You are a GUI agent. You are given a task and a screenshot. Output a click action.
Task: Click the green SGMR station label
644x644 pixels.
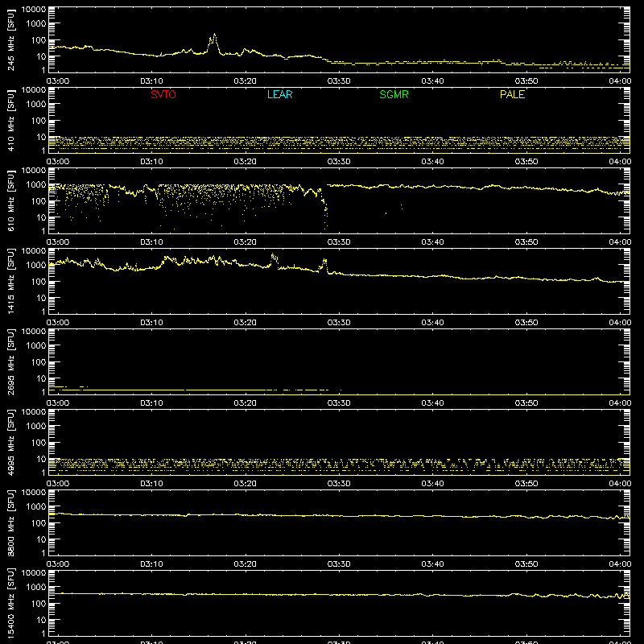click(x=394, y=94)
